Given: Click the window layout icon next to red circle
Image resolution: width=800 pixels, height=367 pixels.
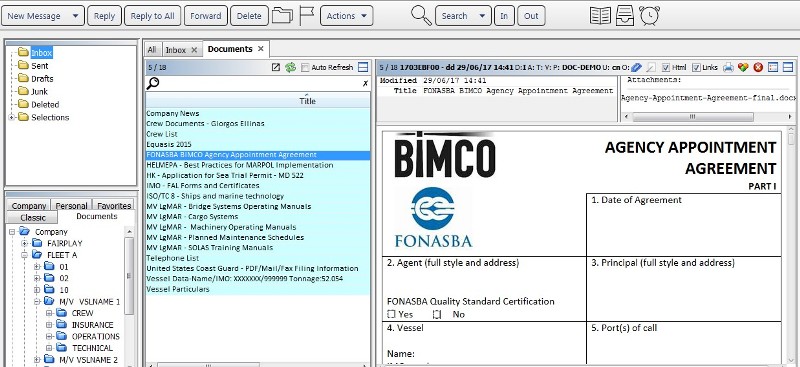Looking at the screenshot, I should click(x=773, y=67).
